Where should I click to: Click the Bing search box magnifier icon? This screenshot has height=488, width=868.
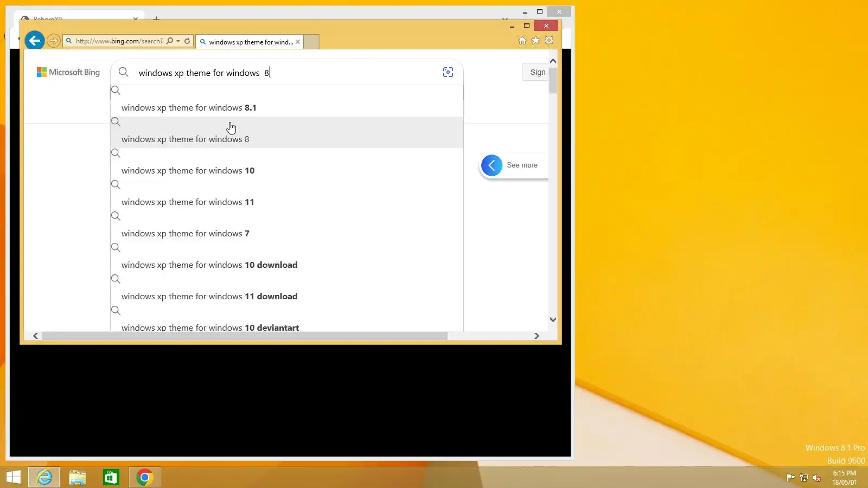pos(124,72)
